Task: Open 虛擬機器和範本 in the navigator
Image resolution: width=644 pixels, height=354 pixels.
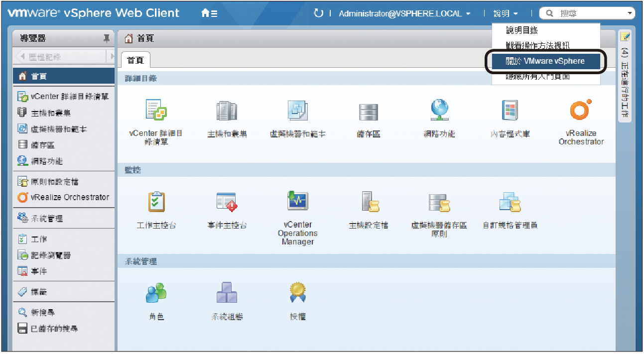Action: 64,129
